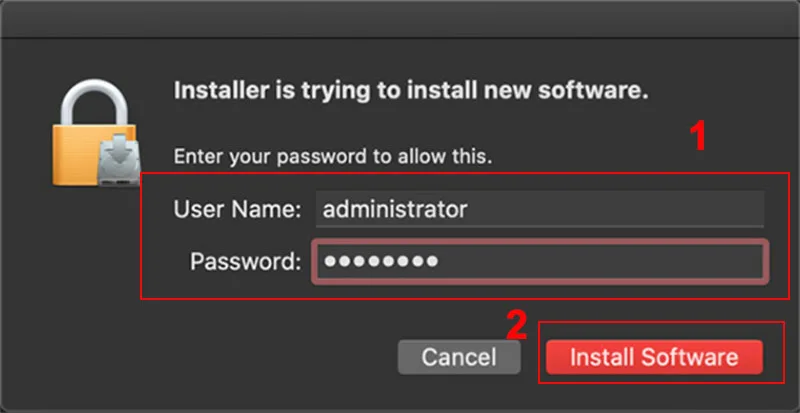Click the orange padlock icon
The height and width of the screenshot is (413, 800).
(x=94, y=133)
